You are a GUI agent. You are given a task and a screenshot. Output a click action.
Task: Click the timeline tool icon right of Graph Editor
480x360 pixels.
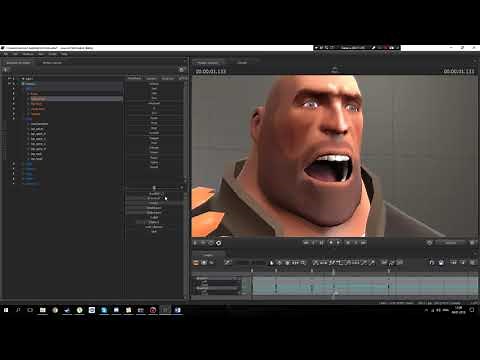tap(228, 263)
